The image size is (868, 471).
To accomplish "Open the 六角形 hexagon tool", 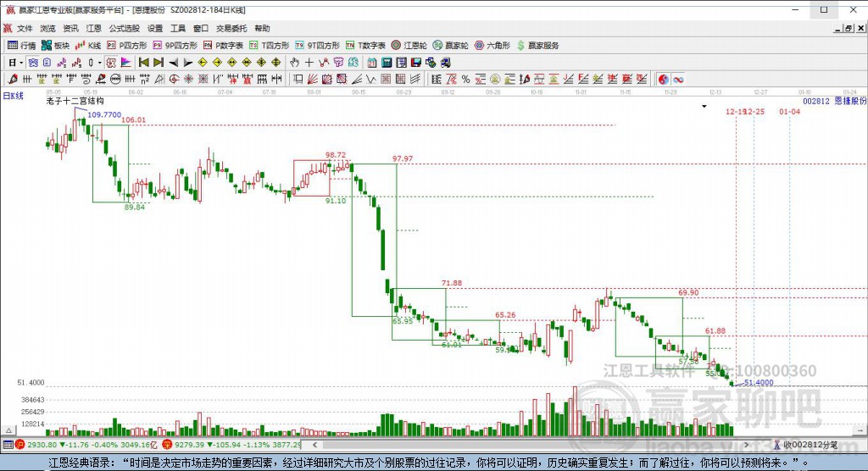I will (x=492, y=46).
